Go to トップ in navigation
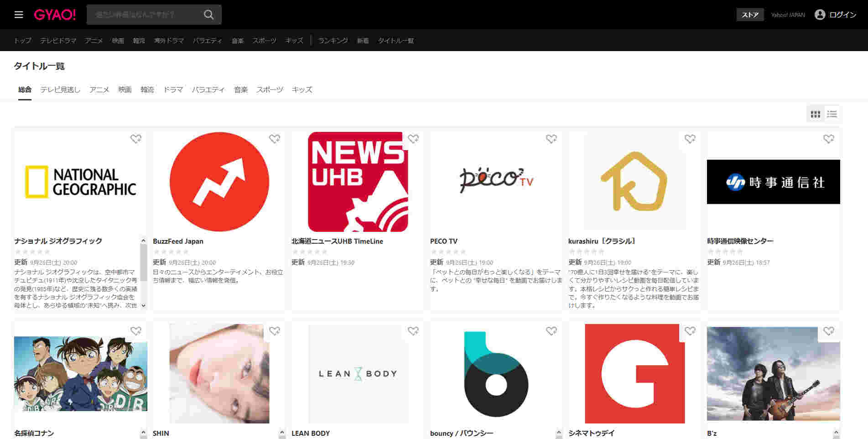The height and width of the screenshot is (439, 868). [x=22, y=41]
